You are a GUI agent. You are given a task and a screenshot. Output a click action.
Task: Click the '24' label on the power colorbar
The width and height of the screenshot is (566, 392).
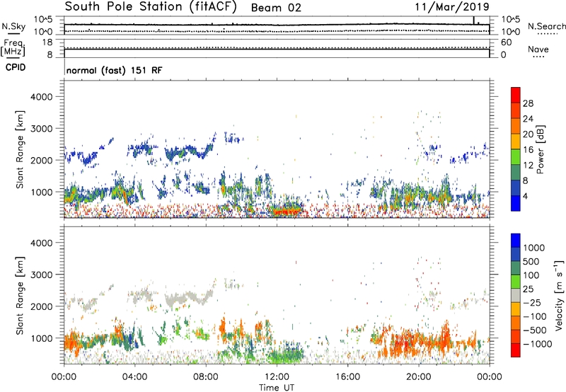tap(528, 119)
